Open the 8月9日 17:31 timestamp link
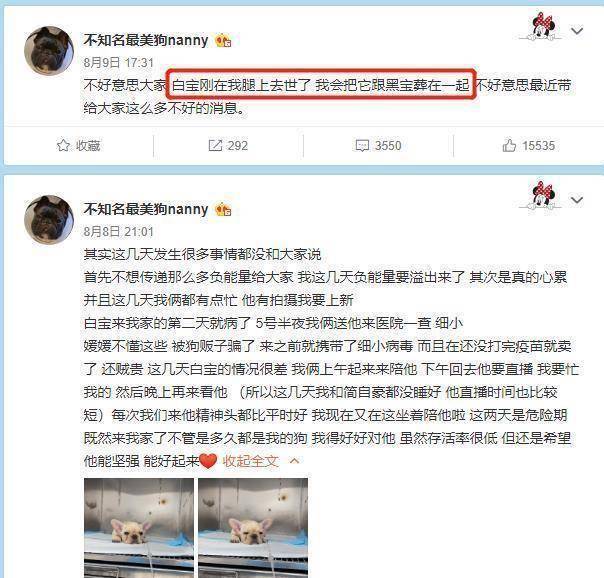The image size is (604, 578). coord(119,62)
